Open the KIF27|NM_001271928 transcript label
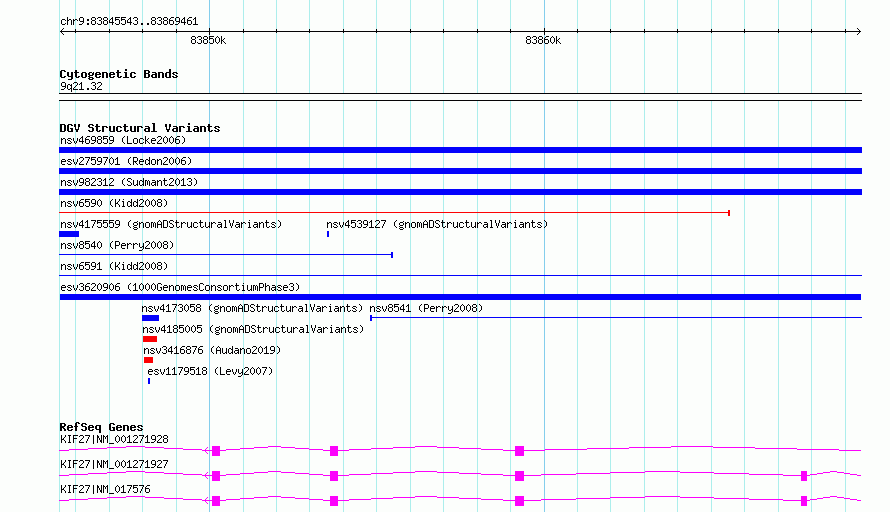This screenshot has width=890, height=512. click(x=114, y=439)
